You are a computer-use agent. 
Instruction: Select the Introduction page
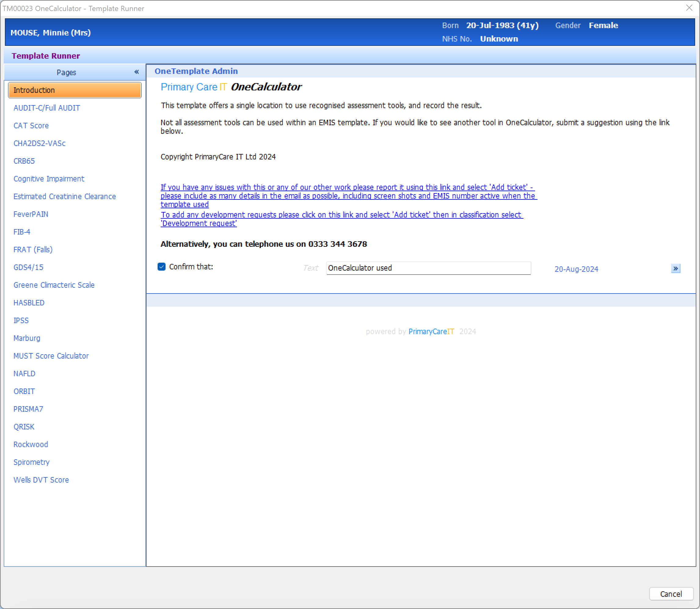pyautogui.click(x=75, y=90)
